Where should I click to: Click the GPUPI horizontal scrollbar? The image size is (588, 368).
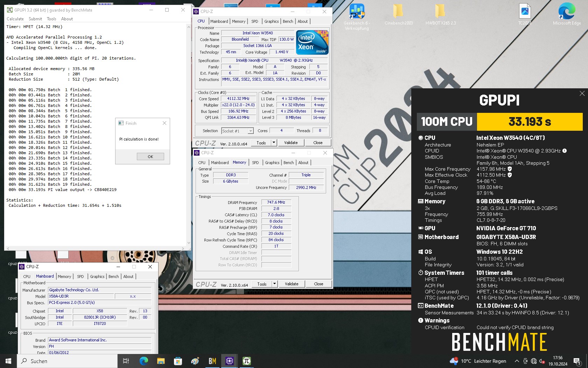click(x=96, y=248)
